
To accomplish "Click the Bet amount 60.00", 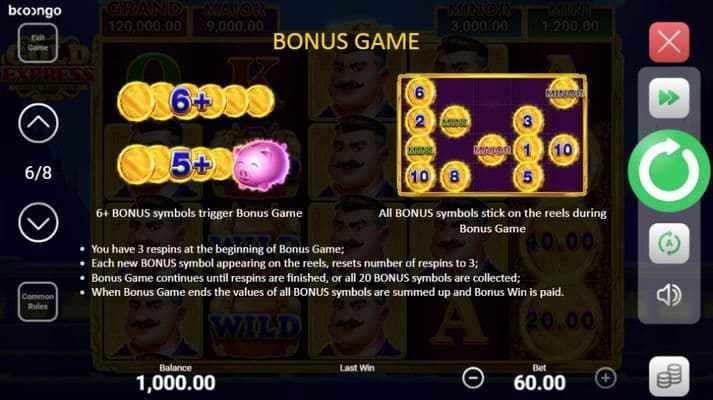I will (539, 383).
